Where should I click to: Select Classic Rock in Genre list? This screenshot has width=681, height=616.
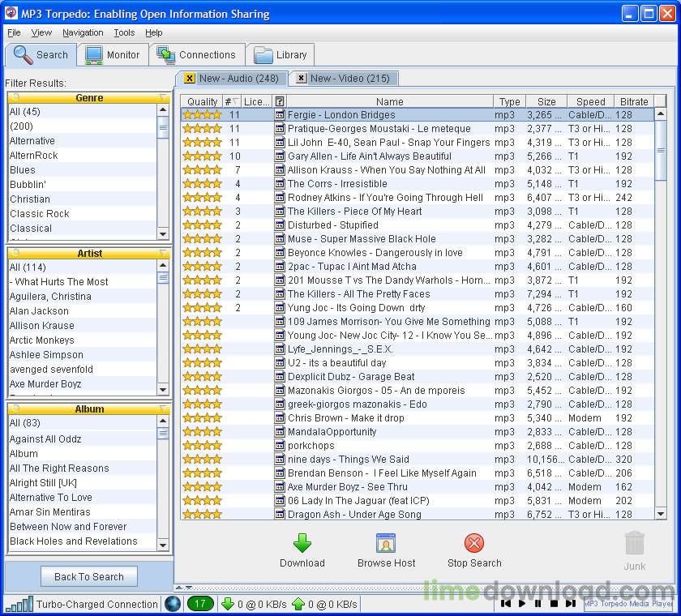(39, 214)
